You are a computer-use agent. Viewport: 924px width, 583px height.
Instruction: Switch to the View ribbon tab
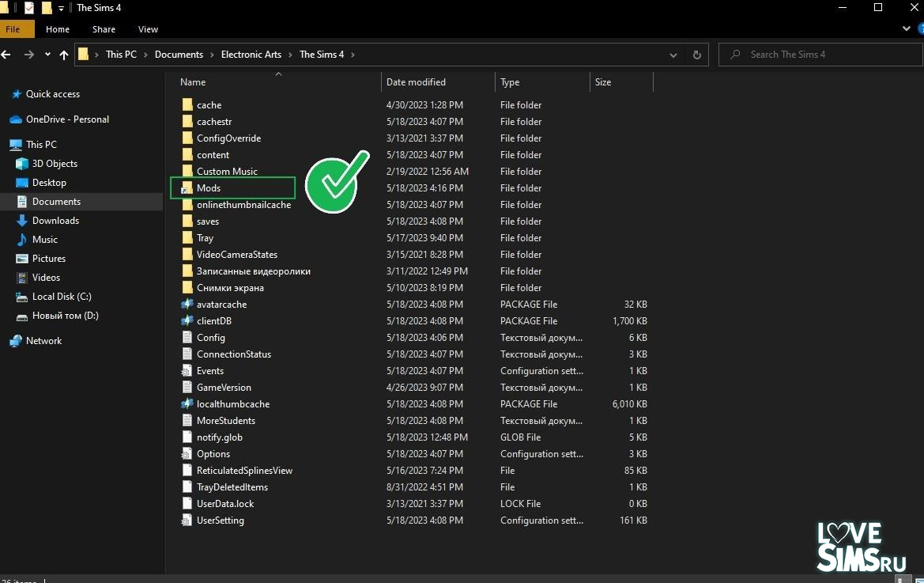pyautogui.click(x=148, y=29)
